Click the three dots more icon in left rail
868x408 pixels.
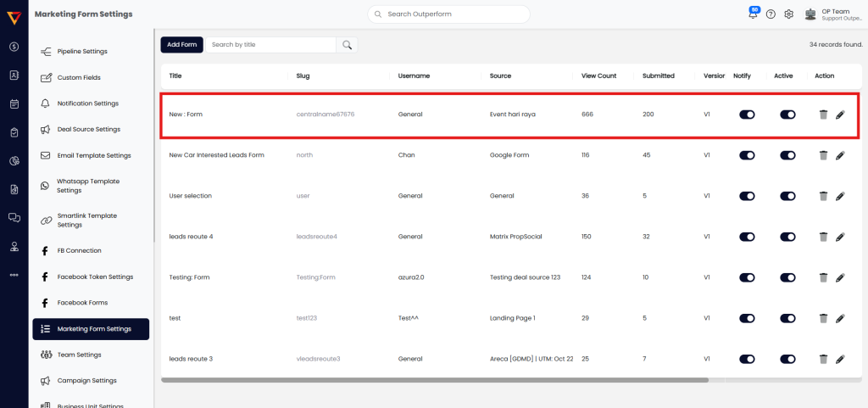14,275
